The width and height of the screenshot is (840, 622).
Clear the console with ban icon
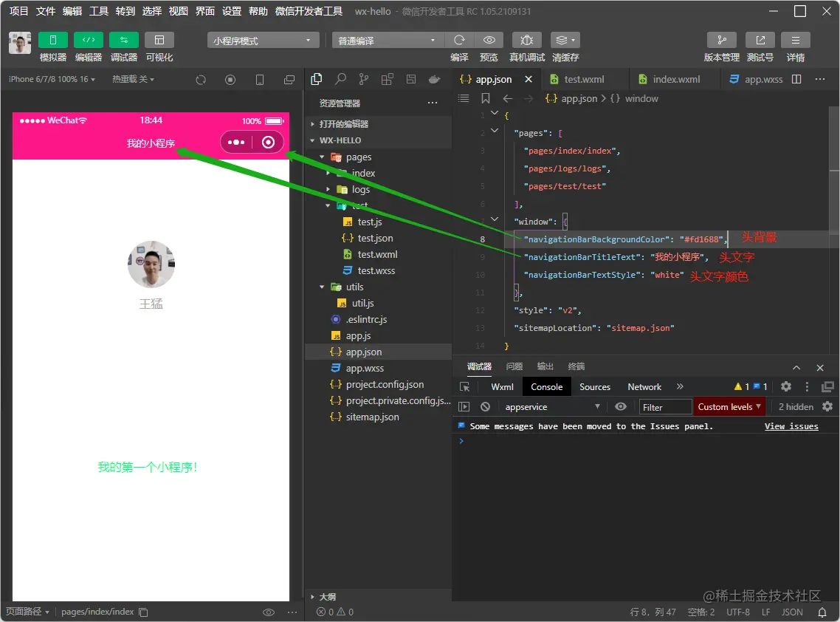pyautogui.click(x=486, y=407)
